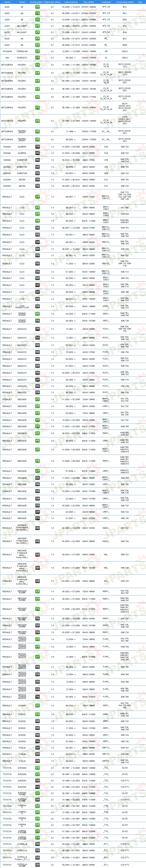Screen dimensions: 146x868
Task: Click the diesel icon in Corolla Kombi row
Action: point(37,865)
